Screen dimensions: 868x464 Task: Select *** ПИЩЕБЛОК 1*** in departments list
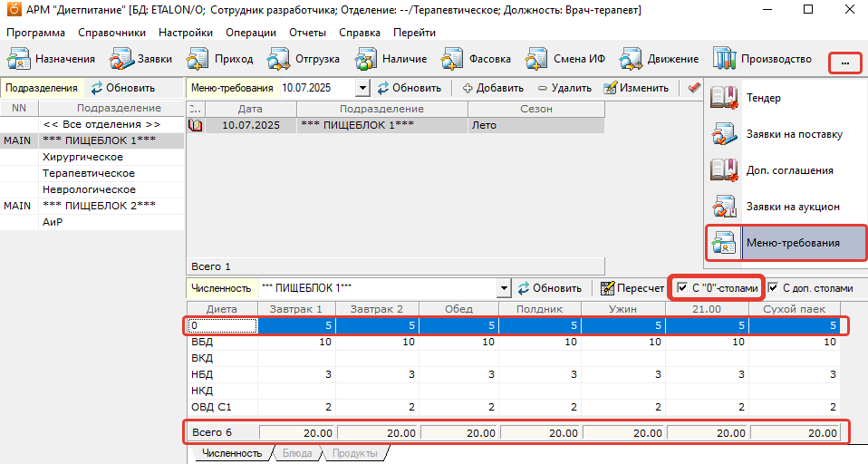[x=92, y=140]
